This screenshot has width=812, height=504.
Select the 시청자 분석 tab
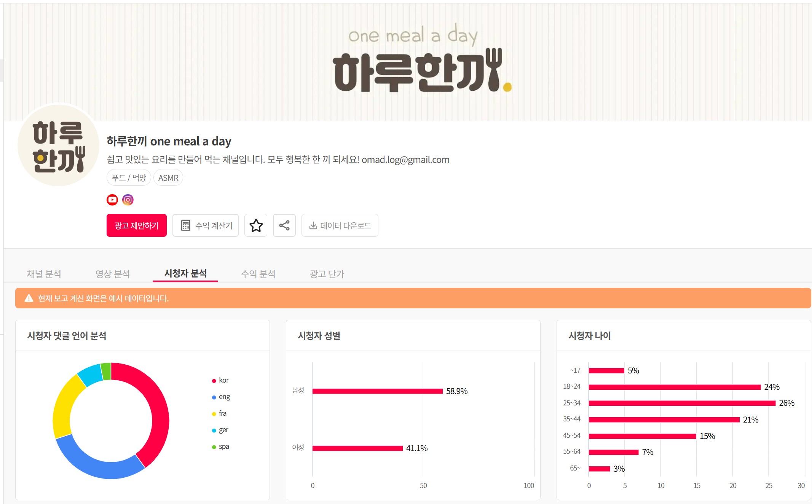[x=185, y=273]
